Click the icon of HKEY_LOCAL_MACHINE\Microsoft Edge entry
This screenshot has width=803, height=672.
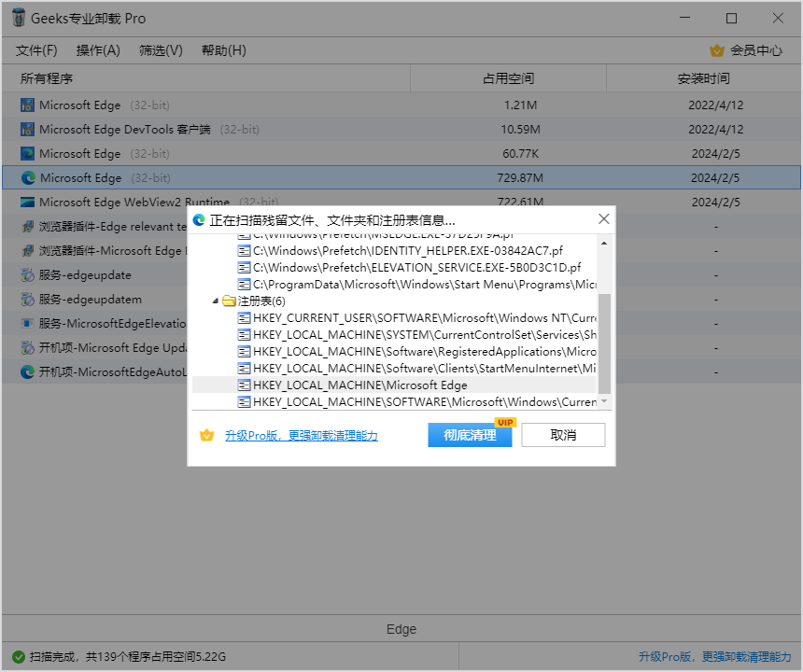click(x=244, y=385)
